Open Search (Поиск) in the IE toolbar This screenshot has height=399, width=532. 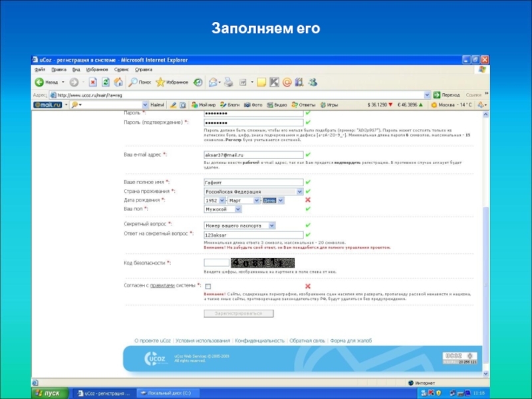tap(140, 82)
